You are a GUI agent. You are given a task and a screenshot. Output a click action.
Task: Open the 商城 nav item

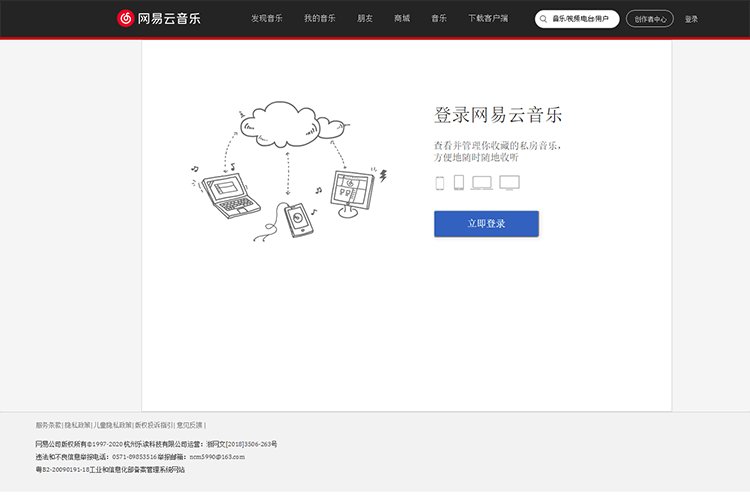[x=402, y=19]
